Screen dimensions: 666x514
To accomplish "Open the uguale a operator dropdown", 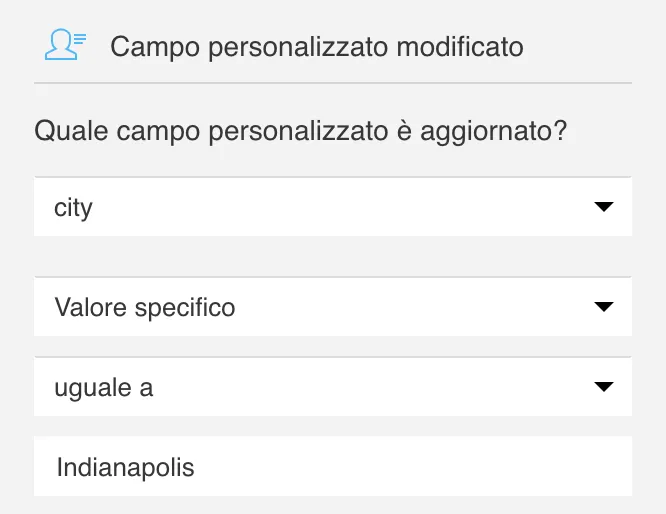I will point(333,387).
